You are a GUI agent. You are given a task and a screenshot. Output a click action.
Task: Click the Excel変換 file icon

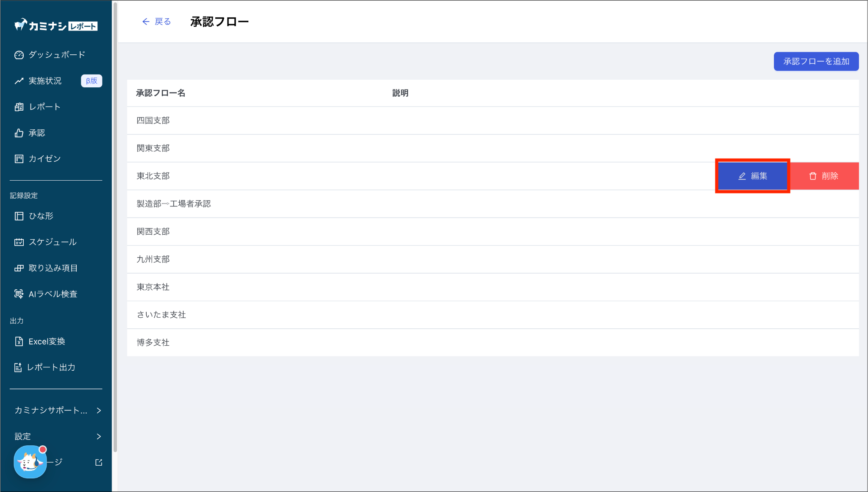19,341
